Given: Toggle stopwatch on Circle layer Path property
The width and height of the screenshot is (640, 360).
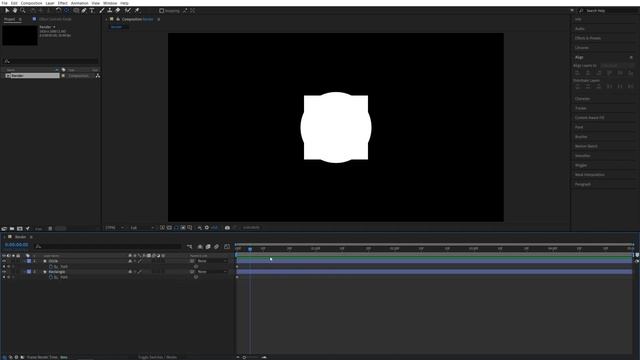Looking at the screenshot, I should pos(51,267).
